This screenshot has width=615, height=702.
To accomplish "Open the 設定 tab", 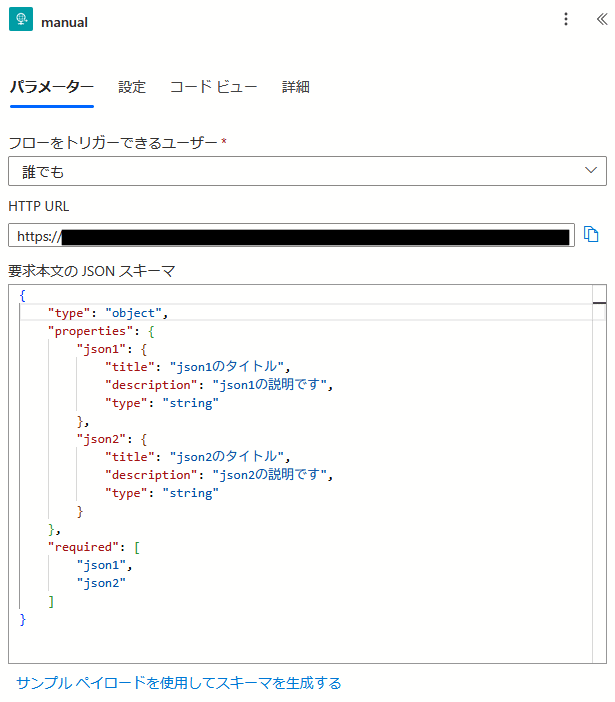I will coord(132,87).
